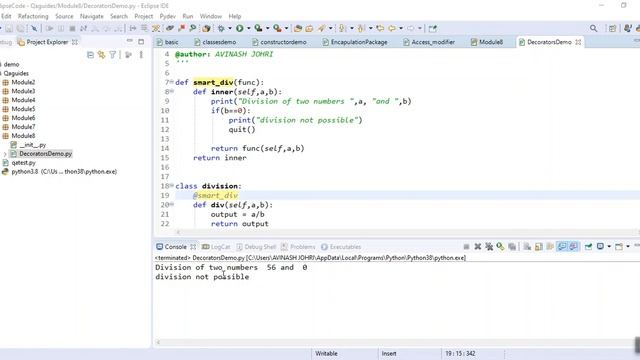
Task: Open the Back navigation history dropdown
Action: pos(400,28)
